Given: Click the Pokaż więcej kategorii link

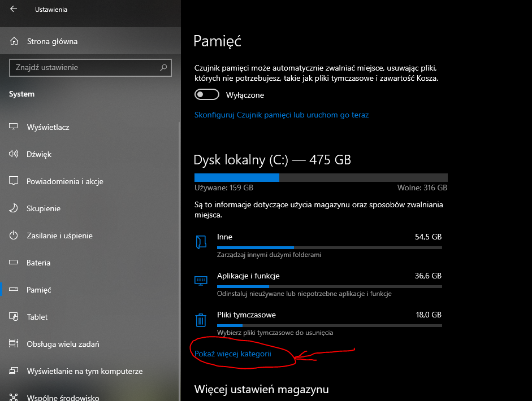Looking at the screenshot, I should (233, 354).
